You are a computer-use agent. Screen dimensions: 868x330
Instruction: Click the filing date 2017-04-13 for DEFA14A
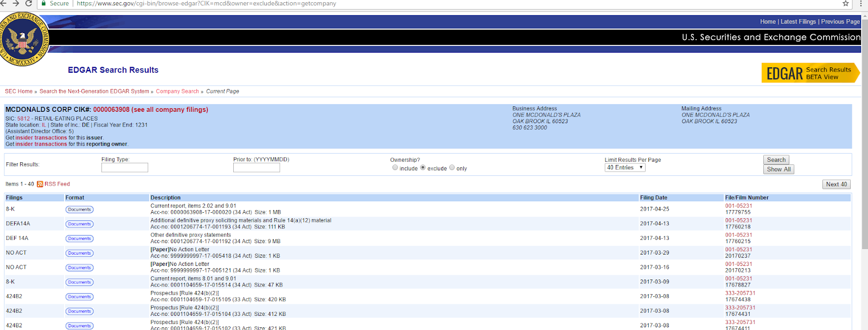pyautogui.click(x=654, y=224)
